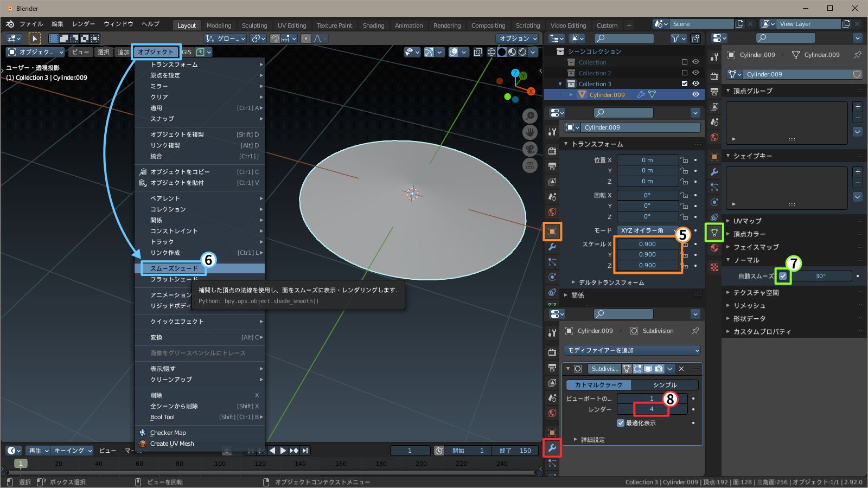
Task: Click the 追加 add menu button in viewport
Action: click(x=124, y=52)
